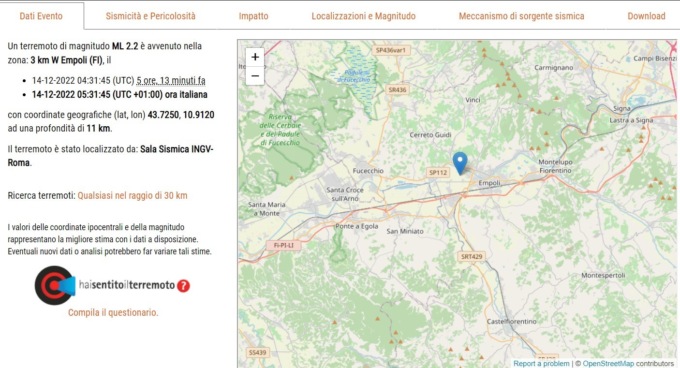Click the SS439 road badge
Image resolution: width=680 pixels, height=368 pixels.
[257, 352]
